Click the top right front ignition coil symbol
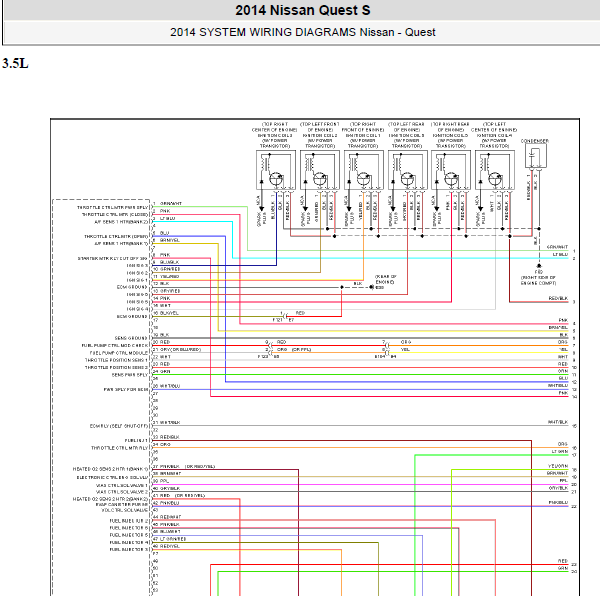This screenshot has width=600, height=596. click(x=364, y=170)
